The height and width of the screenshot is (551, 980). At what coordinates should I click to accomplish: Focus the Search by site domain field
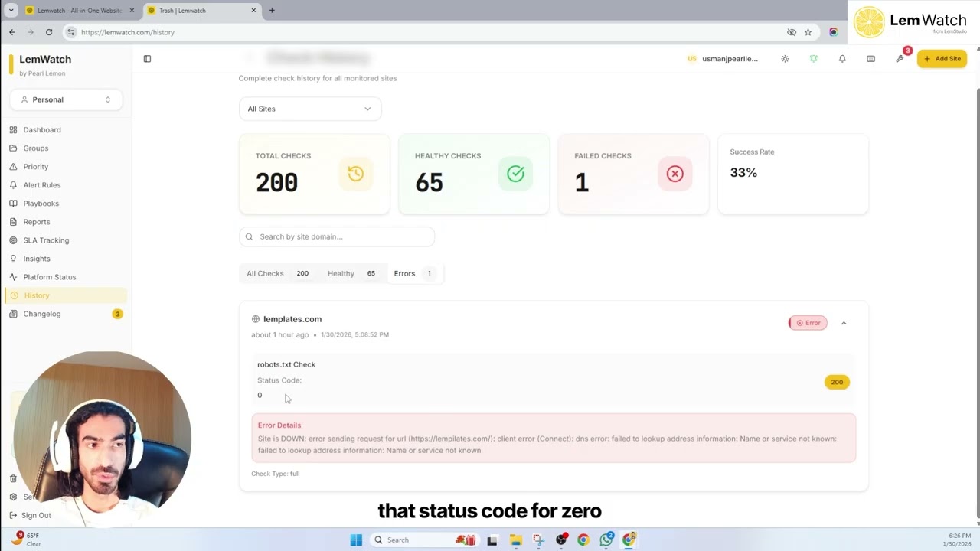[x=337, y=236]
